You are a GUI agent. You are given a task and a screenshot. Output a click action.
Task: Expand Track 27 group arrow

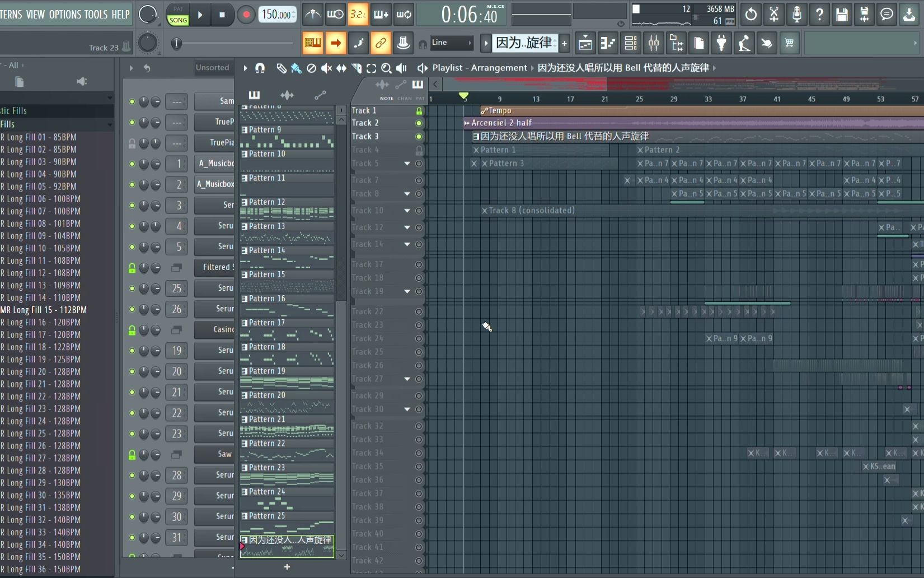coord(407,379)
